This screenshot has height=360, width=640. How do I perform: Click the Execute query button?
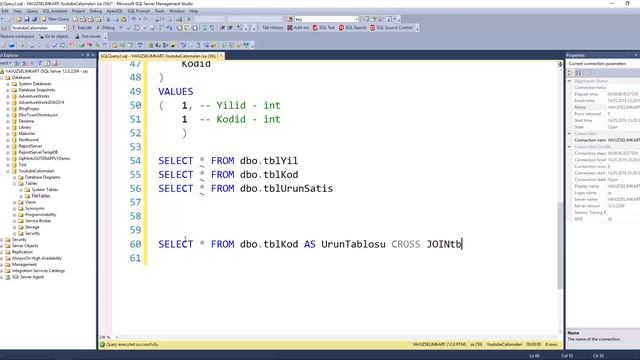82,28
